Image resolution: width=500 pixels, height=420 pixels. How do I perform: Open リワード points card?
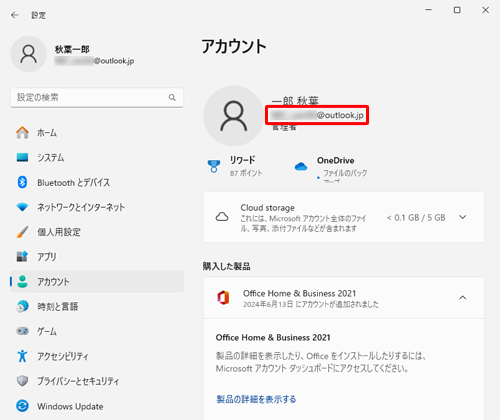point(236,166)
